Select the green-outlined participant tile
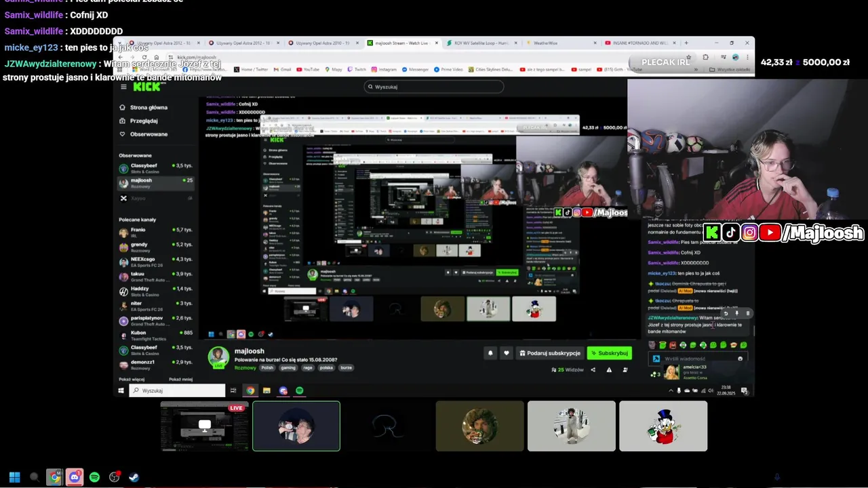The image size is (868, 488). click(296, 426)
